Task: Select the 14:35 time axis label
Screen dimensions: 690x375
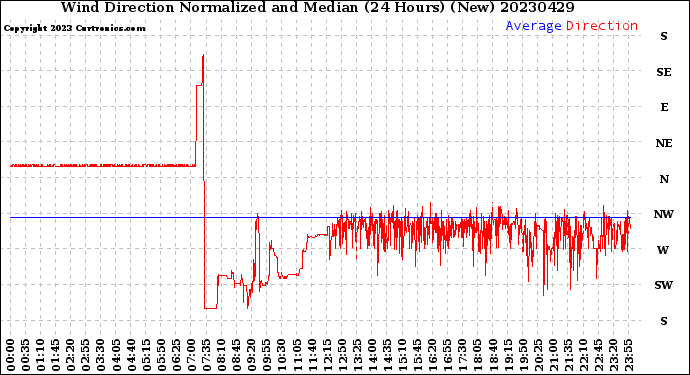Action: [387, 355]
